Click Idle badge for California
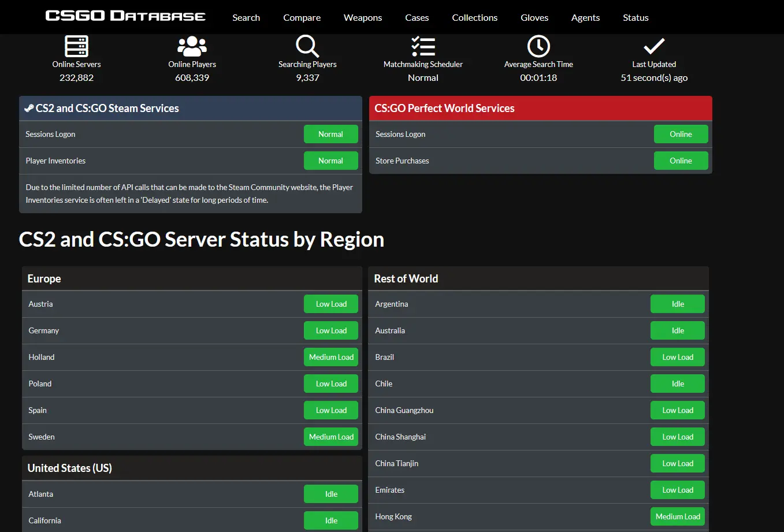784x532 pixels. (x=331, y=520)
